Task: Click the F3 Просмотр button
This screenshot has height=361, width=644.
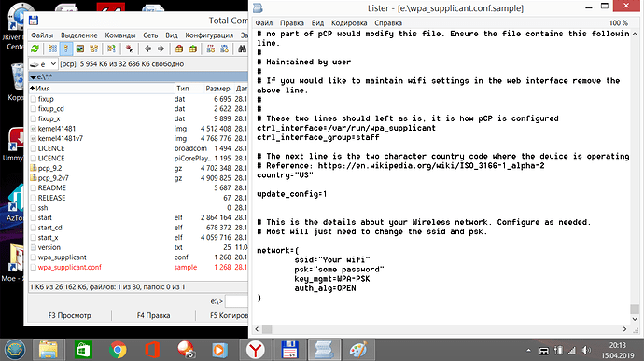Action: [69, 315]
